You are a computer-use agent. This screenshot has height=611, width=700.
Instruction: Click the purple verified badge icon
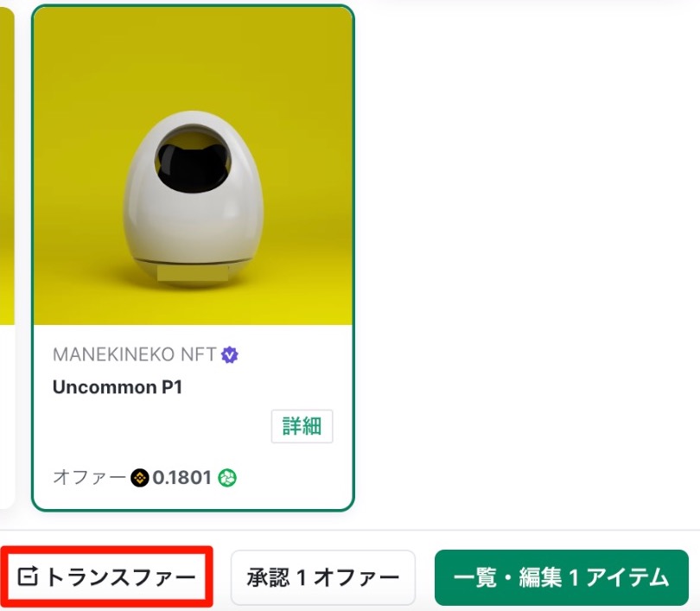230,355
